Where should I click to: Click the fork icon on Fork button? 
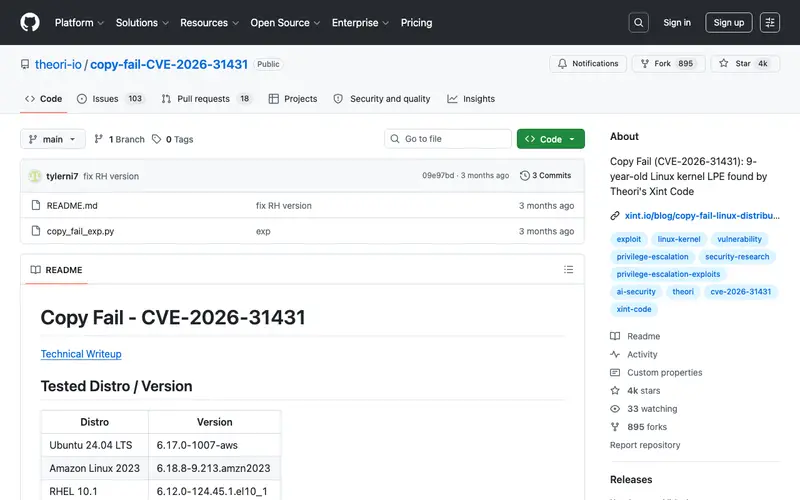[645, 64]
